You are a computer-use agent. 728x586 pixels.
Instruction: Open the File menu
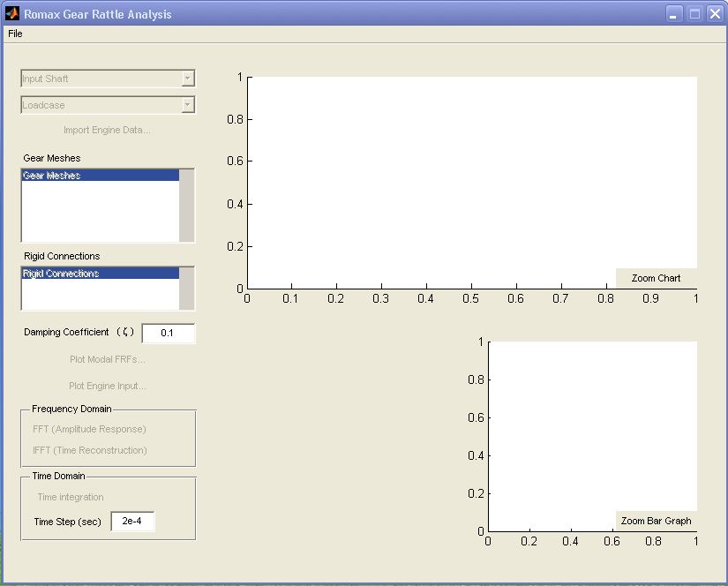(15, 34)
